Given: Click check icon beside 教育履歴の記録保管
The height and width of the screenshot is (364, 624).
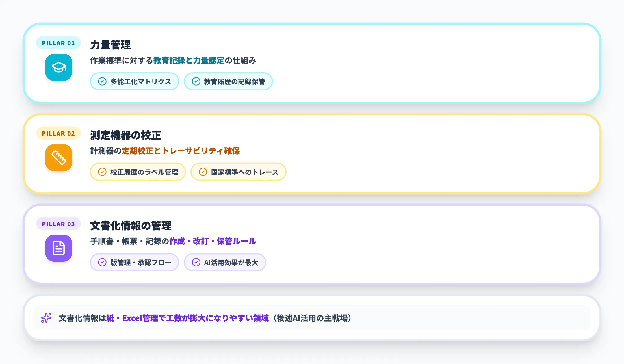Looking at the screenshot, I should (x=196, y=82).
